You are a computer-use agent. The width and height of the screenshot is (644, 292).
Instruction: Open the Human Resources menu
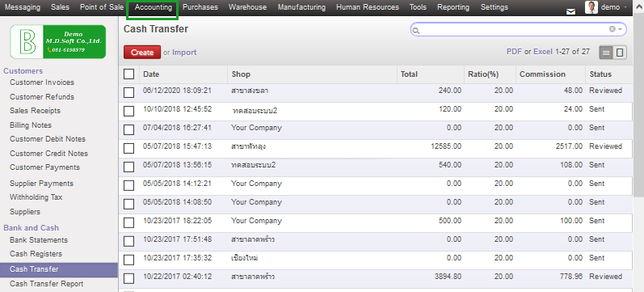pos(368,7)
